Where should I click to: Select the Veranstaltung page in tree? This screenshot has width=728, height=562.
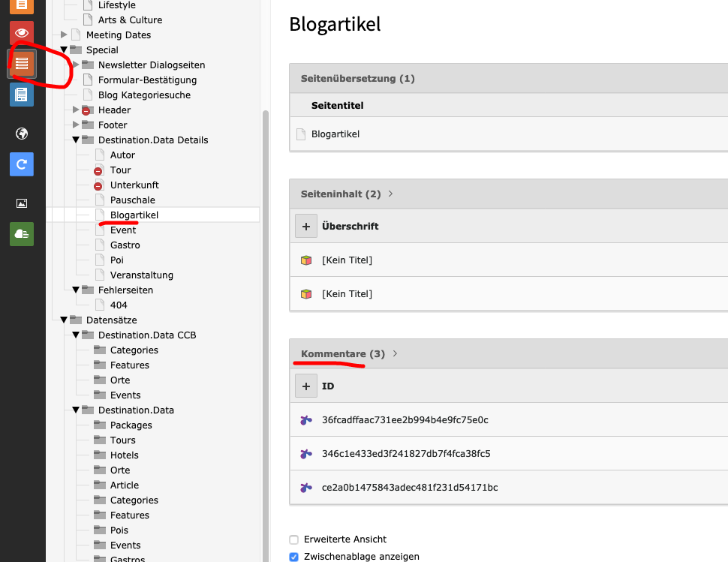pos(142,275)
